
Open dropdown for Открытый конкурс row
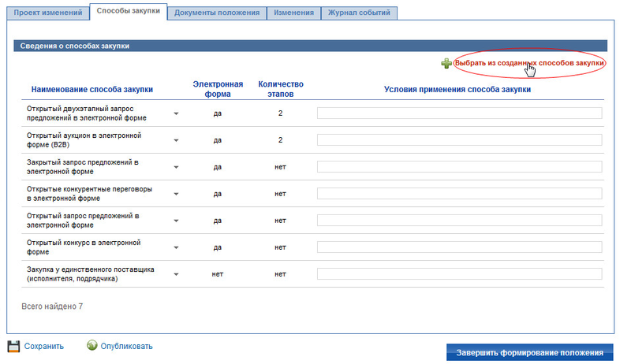[177, 247]
